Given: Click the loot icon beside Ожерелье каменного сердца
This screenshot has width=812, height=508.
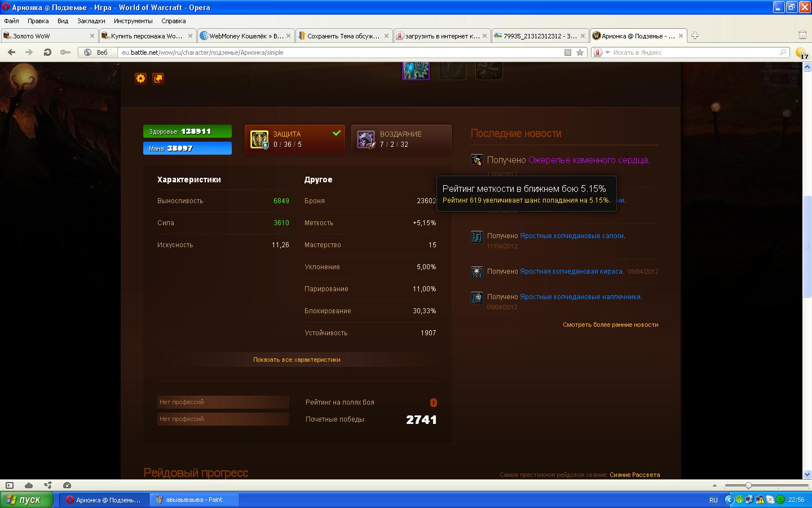Looking at the screenshot, I should [477, 160].
